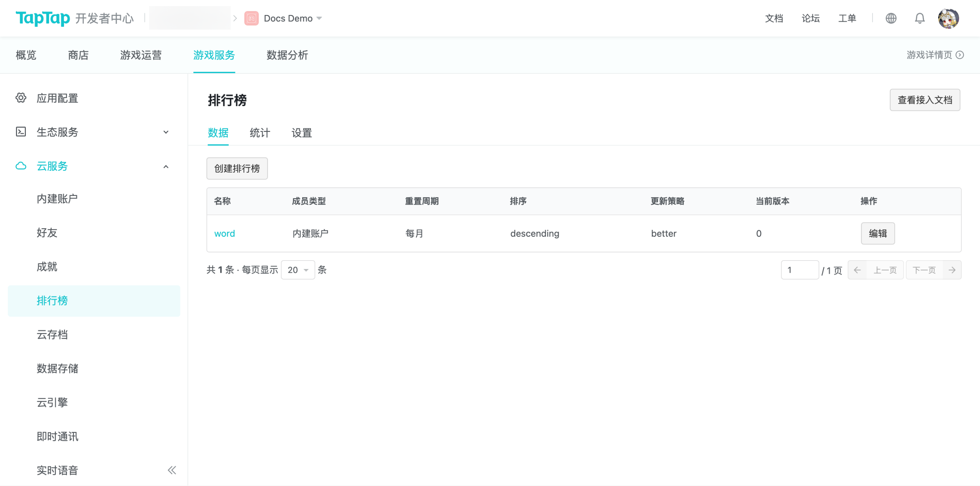The height and width of the screenshot is (486, 980).
Task: Click the page number input field
Action: click(x=800, y=270)
